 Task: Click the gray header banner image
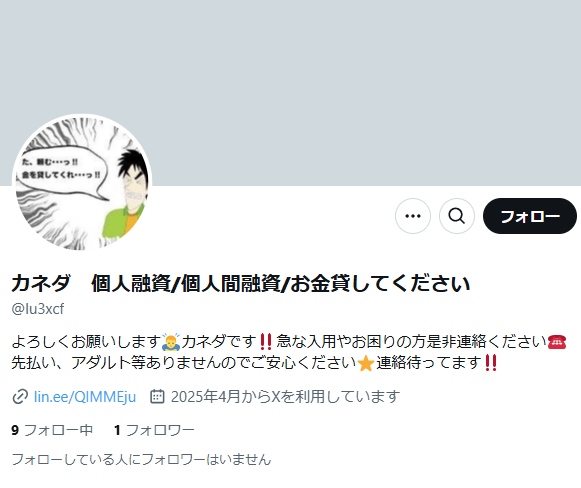tap(290, 93)
